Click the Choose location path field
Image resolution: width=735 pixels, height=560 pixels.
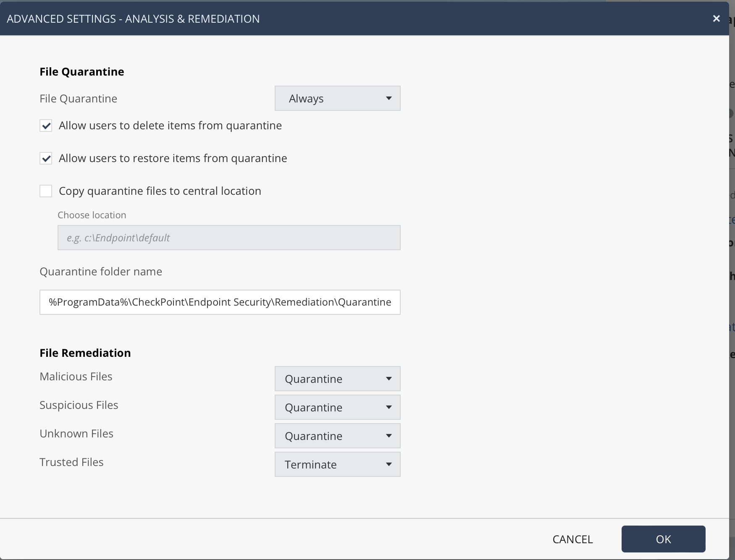(229, 238)
